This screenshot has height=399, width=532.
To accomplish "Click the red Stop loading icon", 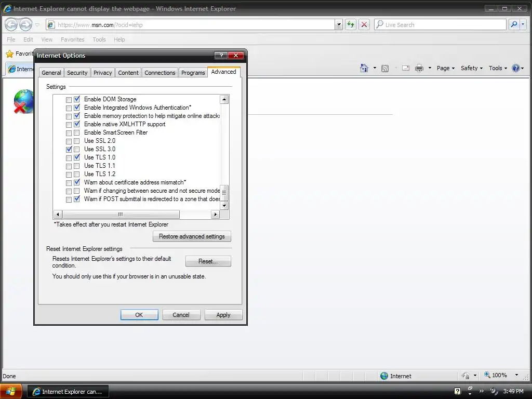I will [x=364, y=24].
